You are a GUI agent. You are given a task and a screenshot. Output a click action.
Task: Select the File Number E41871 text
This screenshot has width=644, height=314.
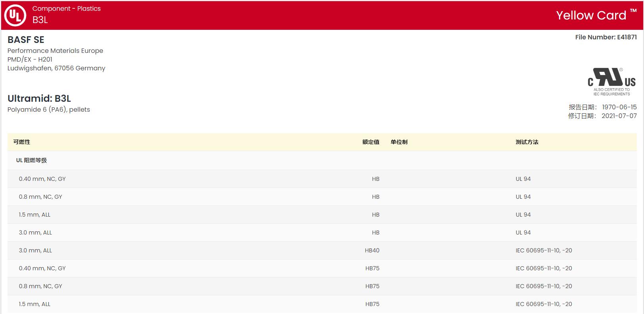[606, 37]
